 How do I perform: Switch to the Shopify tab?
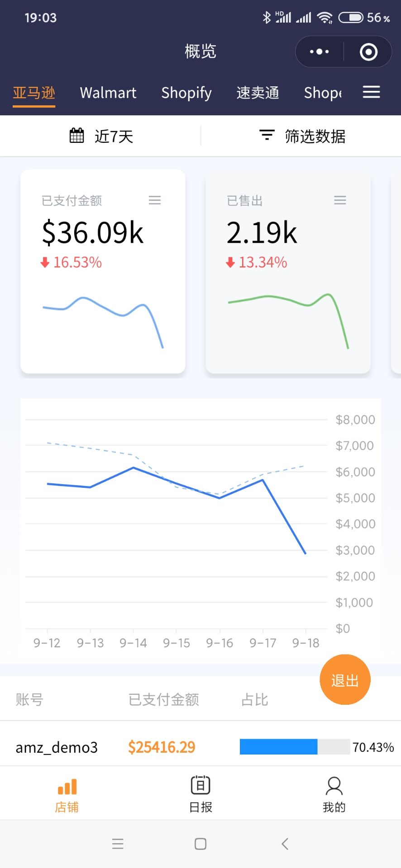(x=186, y=93)
